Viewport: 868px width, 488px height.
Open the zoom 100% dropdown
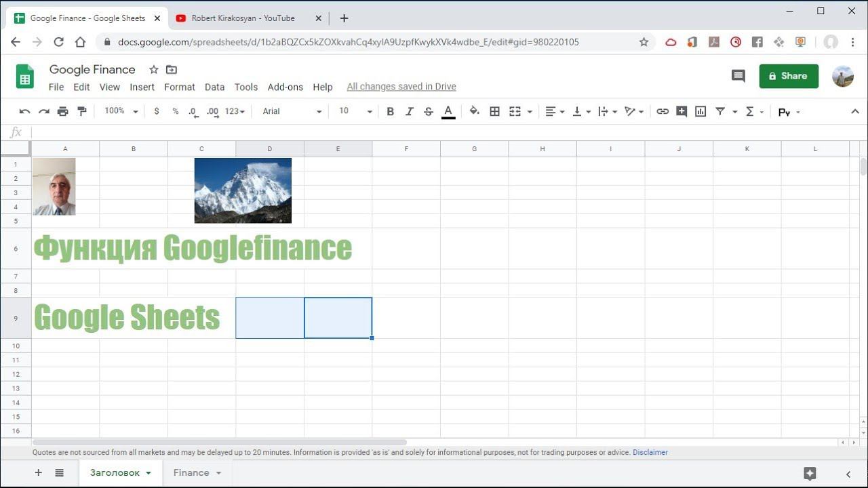(121, 111)
